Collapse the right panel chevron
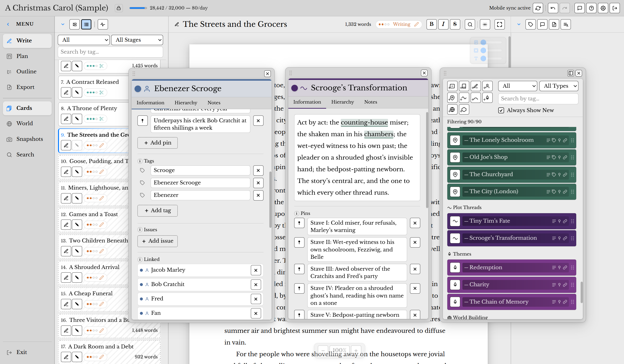624x364 pixels. click(519, 24)
